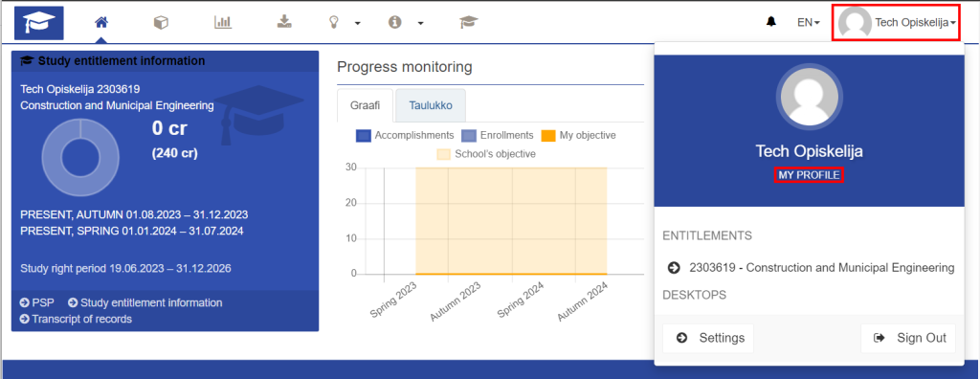The image size is (980, 379).
Task: Expand the info circle dropdown menu
Action: 406,23
